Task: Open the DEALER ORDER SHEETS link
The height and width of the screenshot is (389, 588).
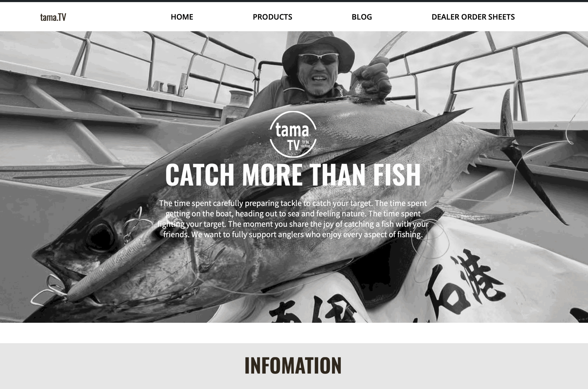Action: coord(473,17)
